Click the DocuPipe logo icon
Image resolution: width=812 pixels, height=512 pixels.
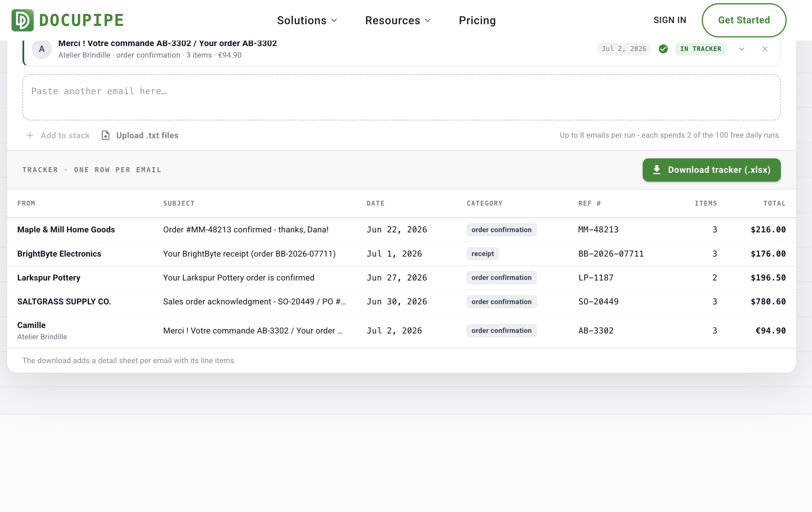(22, 20)
